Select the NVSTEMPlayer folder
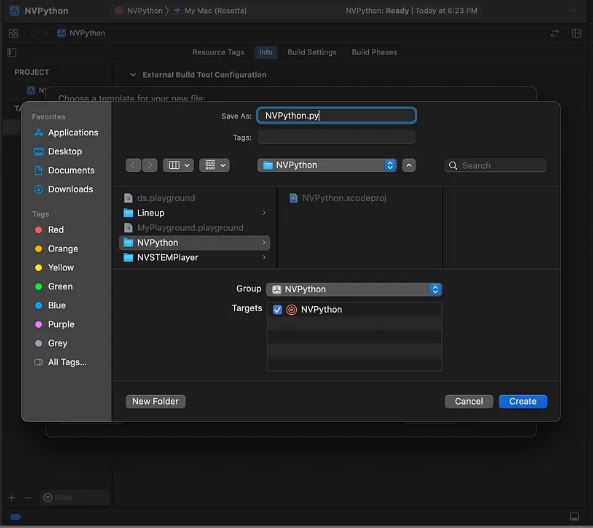Viewport: 593px width, 528px height. (195, 258)
